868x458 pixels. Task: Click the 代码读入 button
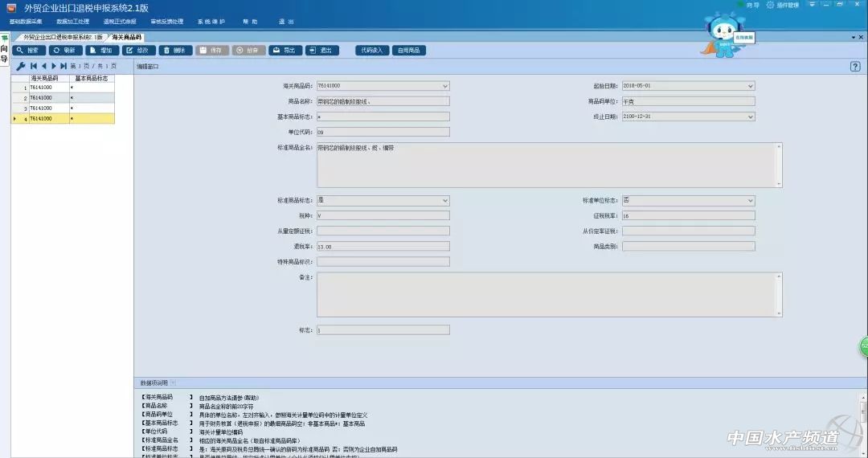(372, 51)
